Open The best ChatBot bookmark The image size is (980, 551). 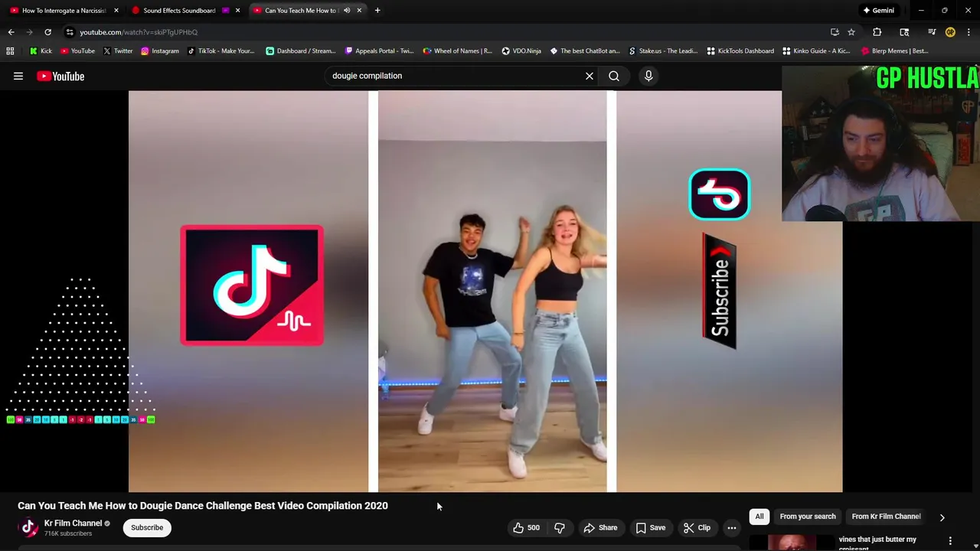[x=584, y=51]
